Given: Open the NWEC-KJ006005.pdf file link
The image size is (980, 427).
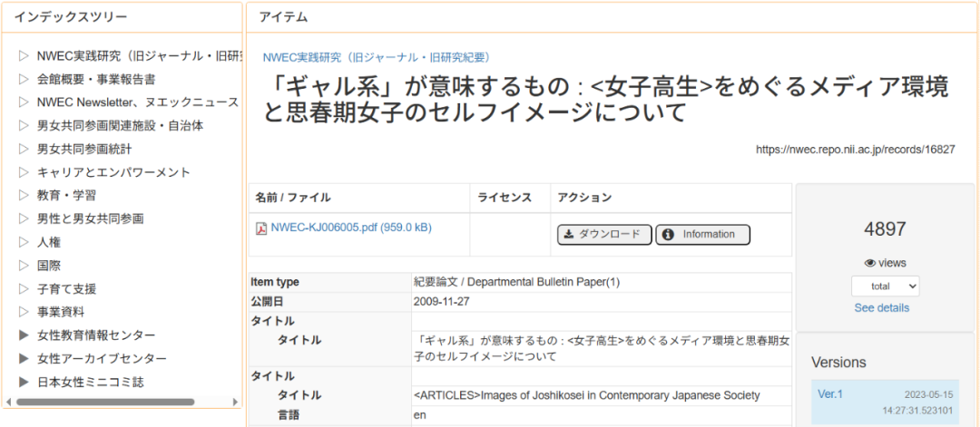Looking at the screenshot, I should pyautogui.click(x=351, y=228).
